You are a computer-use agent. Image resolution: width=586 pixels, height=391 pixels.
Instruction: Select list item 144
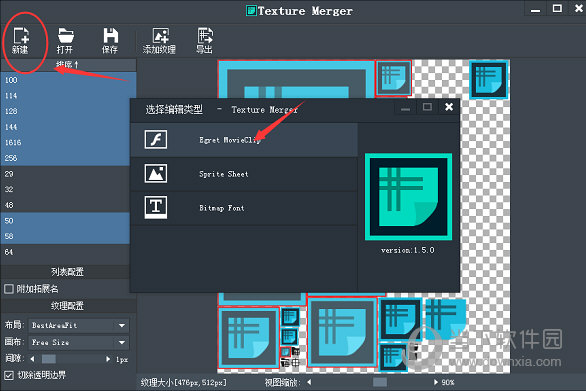(x=65, y=127)
